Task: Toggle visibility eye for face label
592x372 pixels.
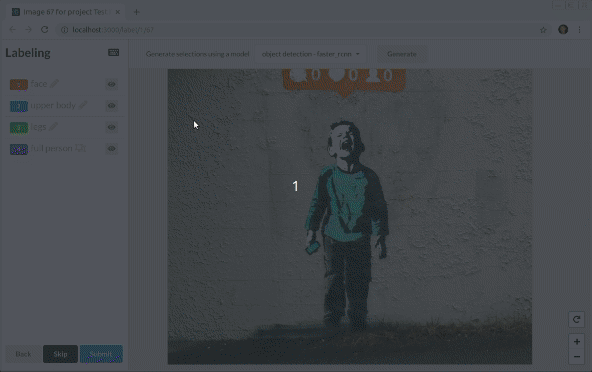Action: click(x=111, y=84)
